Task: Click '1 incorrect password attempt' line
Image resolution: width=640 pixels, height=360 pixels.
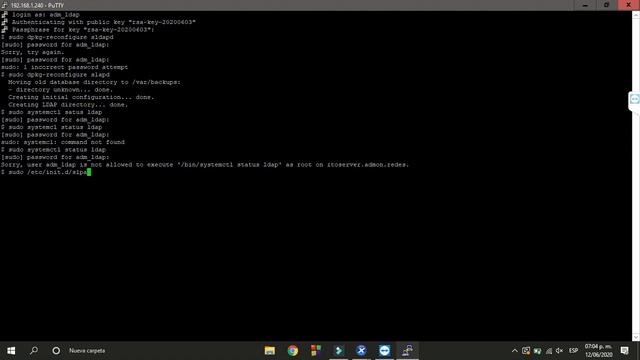Action: (64, 67)
